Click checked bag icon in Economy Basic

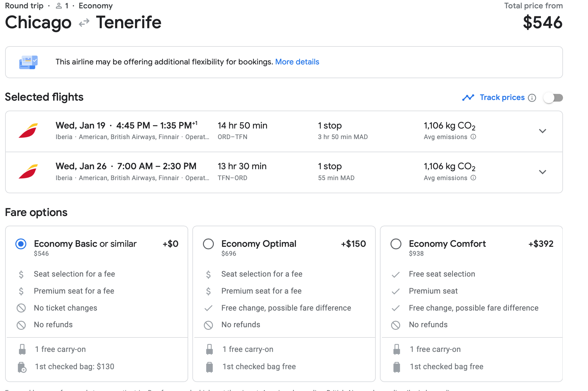click(22, 367)
